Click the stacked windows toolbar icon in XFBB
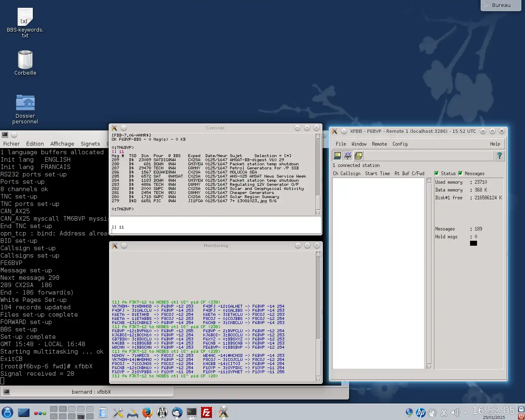Viewport: 525px width, 420px height. click(358, 155)
